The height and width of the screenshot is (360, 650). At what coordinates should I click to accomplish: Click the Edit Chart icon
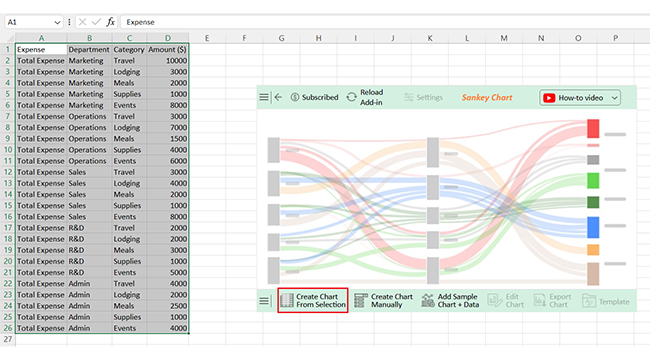495,300
